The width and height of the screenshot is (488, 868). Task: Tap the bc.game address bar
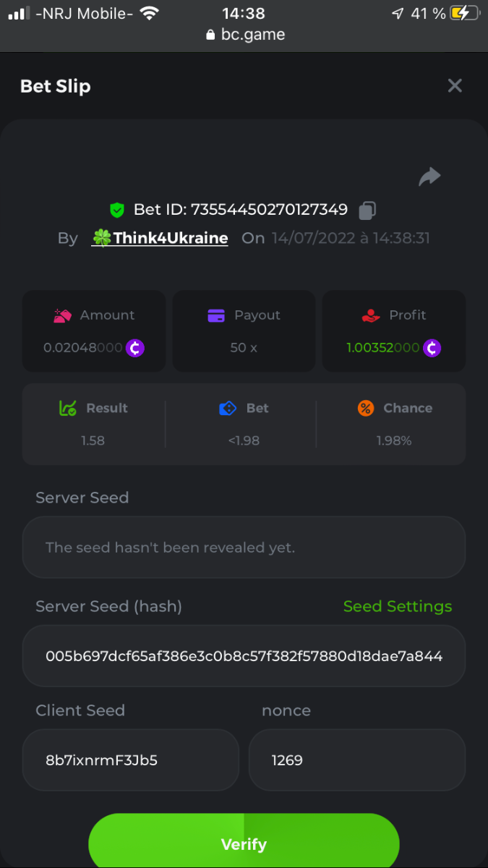pos(244,35)
